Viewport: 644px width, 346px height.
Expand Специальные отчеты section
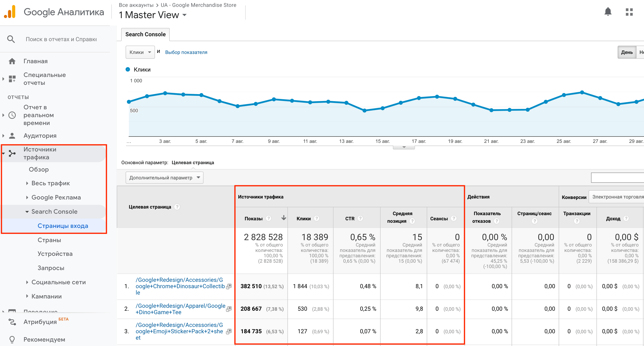tap(3, 79)
